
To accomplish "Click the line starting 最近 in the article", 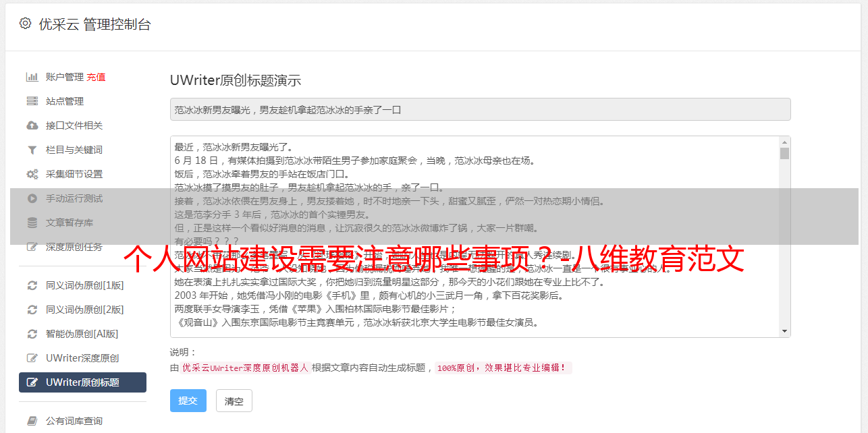I will click(234, 147).
